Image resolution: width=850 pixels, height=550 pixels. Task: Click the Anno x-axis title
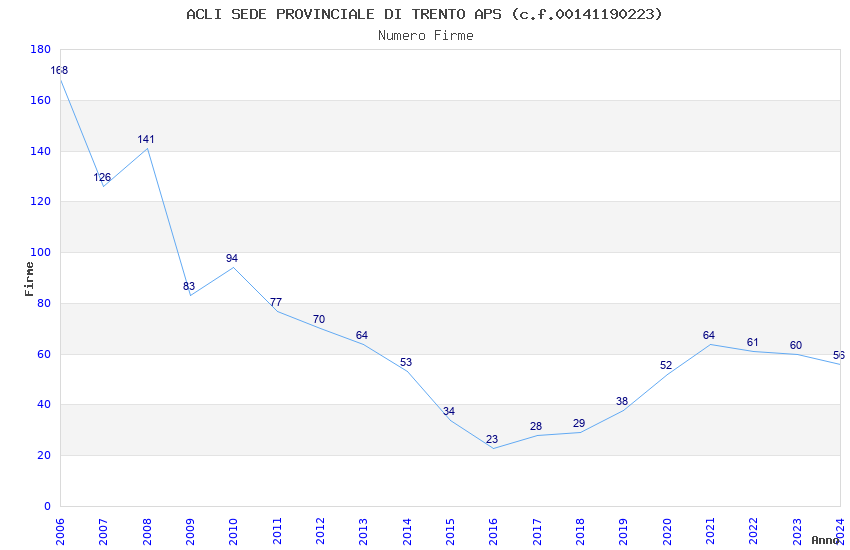click(x=825, y=540)
